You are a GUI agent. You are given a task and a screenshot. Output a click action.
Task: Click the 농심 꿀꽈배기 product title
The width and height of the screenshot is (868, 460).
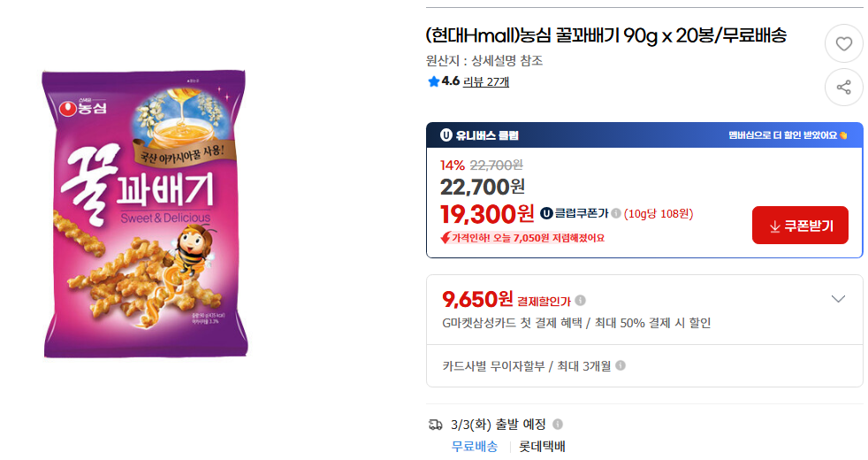point(605,36)
